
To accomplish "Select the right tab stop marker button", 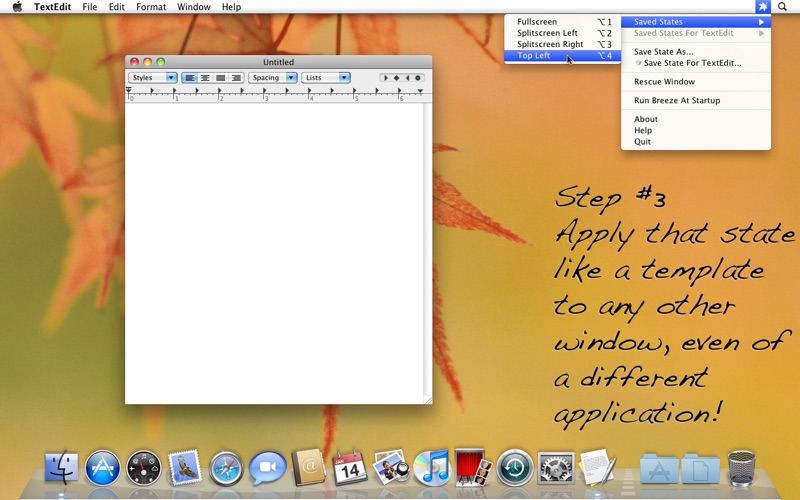I will pyautogui.click(x=407, y=78).
